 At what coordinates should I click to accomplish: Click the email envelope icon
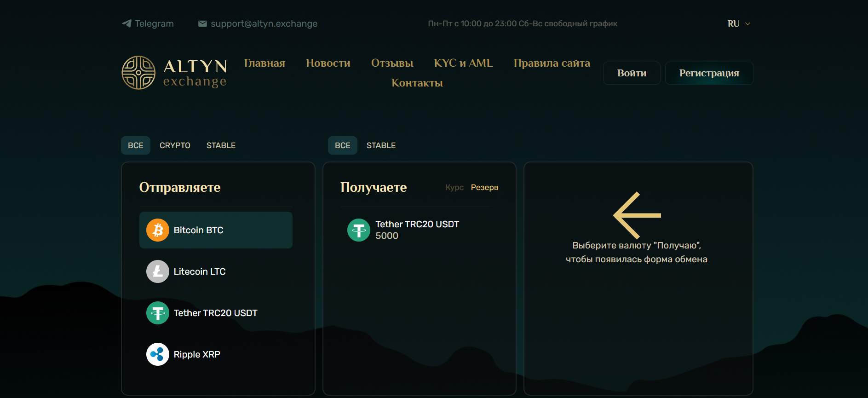click(x=202, y=23)
